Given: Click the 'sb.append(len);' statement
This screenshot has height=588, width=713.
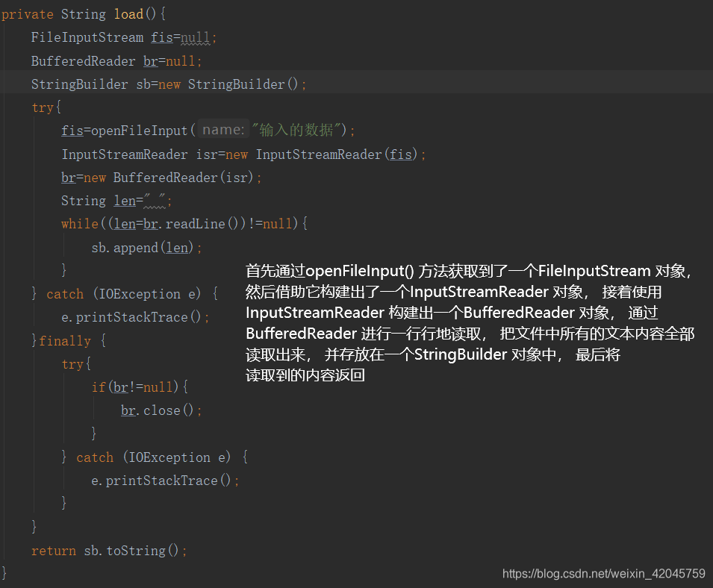Looking at the screenshot, I should 146,248.
